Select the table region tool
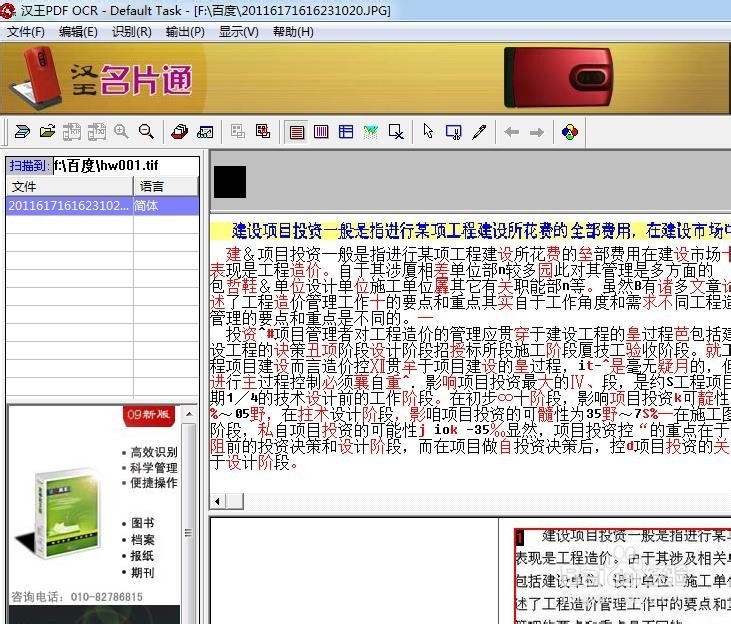Image resolution: width=731 pixels, height=624 pixels. [346, 132]
